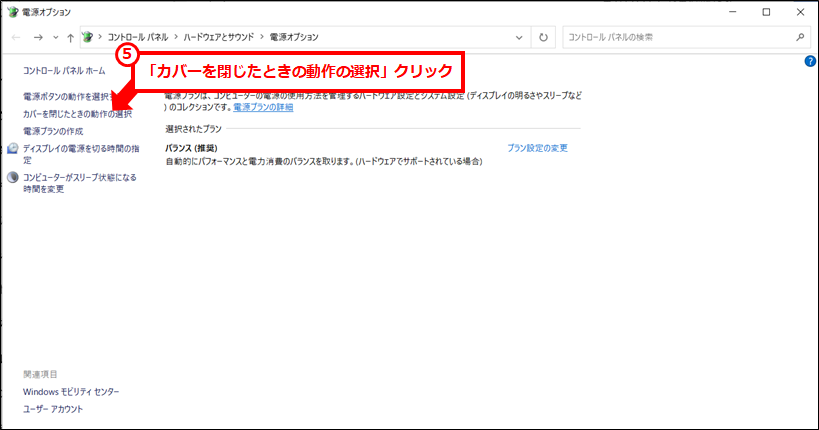Open コンピューターがスリープ状態になる時間を変更

[80, 183]
